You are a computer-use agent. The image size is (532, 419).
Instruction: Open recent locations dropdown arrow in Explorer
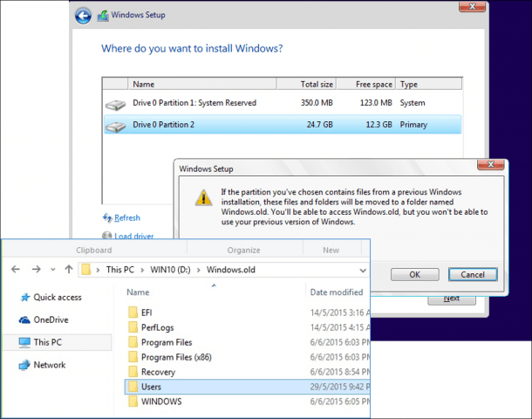53,270
